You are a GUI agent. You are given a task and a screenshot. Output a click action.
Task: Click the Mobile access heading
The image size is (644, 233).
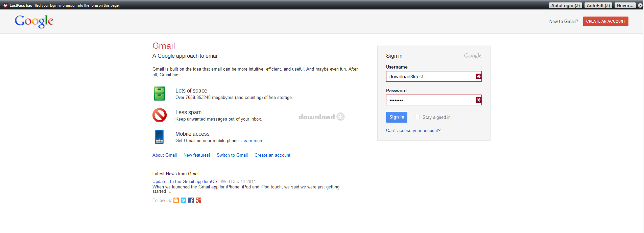192,134
